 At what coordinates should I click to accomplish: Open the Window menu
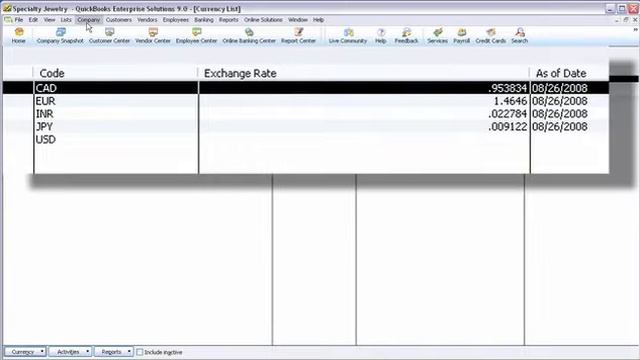[298, 20]
